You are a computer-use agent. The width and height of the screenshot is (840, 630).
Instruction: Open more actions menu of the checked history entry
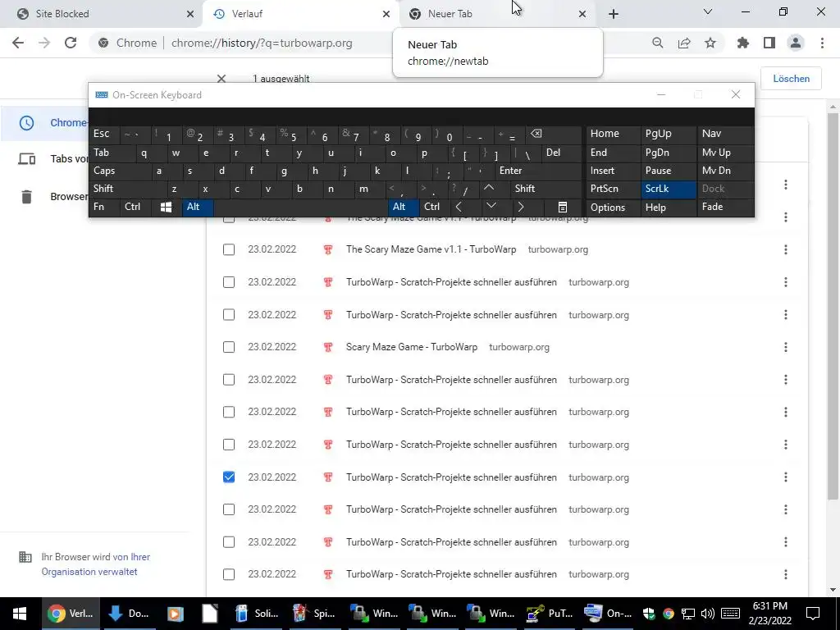pyautogui.click(x=785, y=477)
